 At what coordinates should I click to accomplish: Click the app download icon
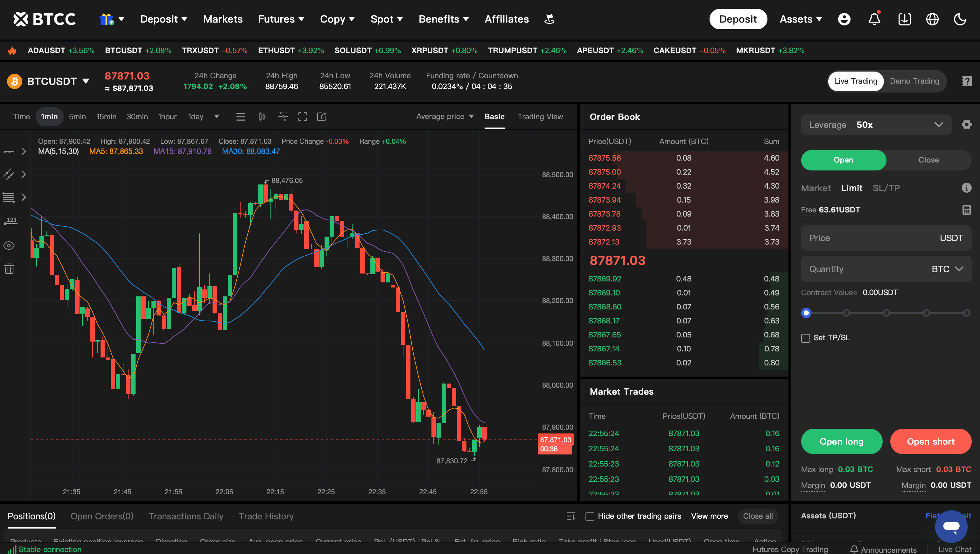tap(904, 19)
